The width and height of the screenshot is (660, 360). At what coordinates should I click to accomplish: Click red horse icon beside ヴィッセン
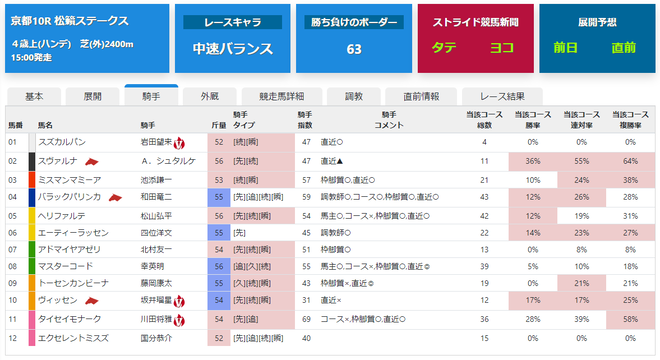tap(91, 301)
